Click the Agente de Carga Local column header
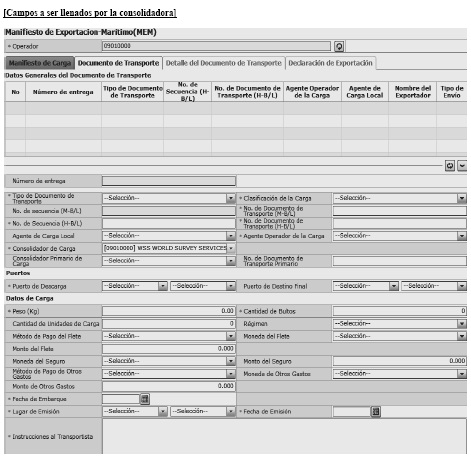The height and width of the screenshot is (460, 471). (x=365, y=92)
